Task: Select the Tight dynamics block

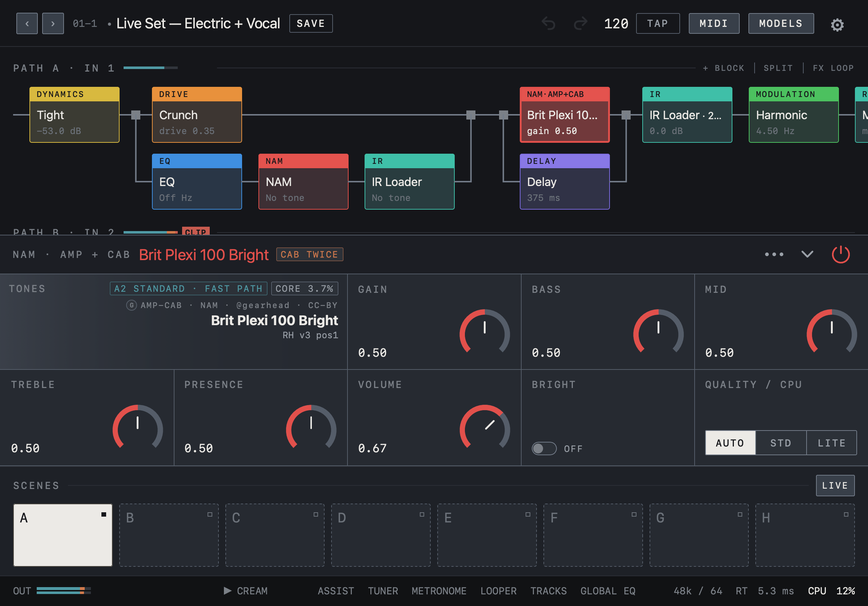Action: (x=75, y=114)
